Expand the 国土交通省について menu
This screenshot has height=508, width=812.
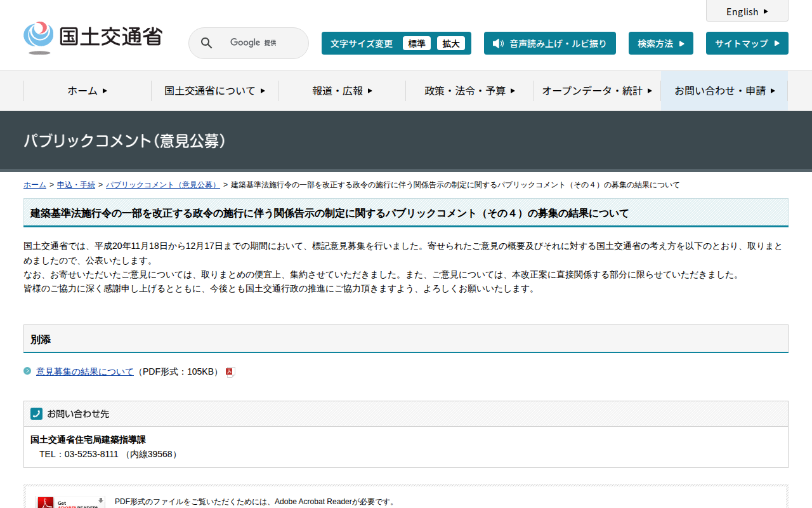214,91
